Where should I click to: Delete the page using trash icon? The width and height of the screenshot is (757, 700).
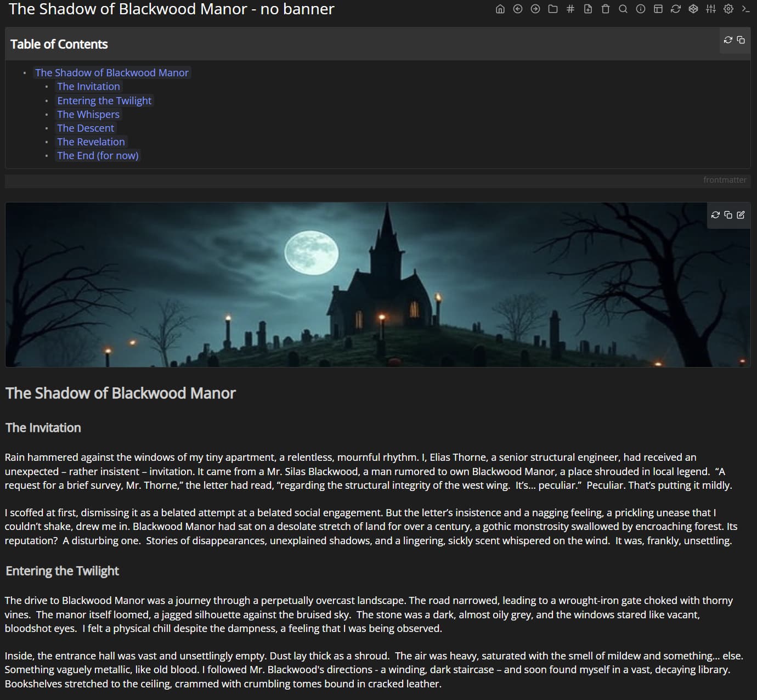pos(606,9)
